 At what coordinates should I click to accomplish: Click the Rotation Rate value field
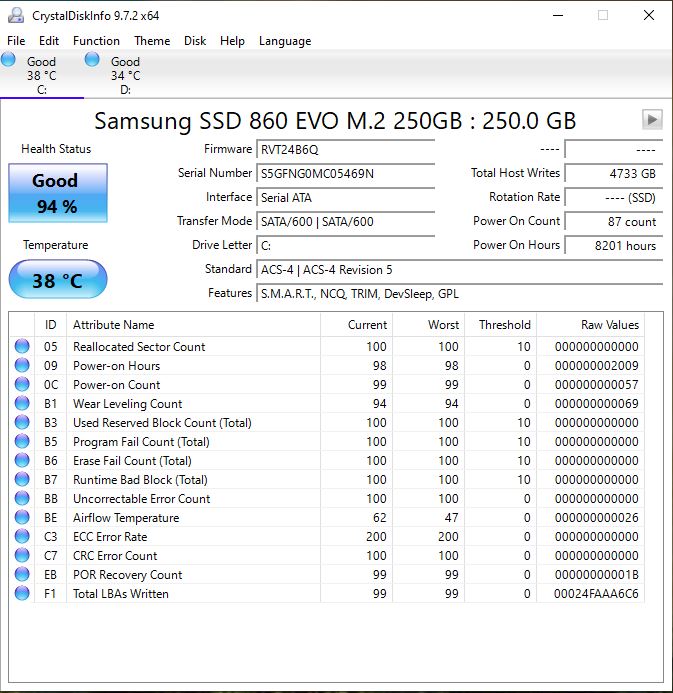pyautogui.click(x=614, y=198)
